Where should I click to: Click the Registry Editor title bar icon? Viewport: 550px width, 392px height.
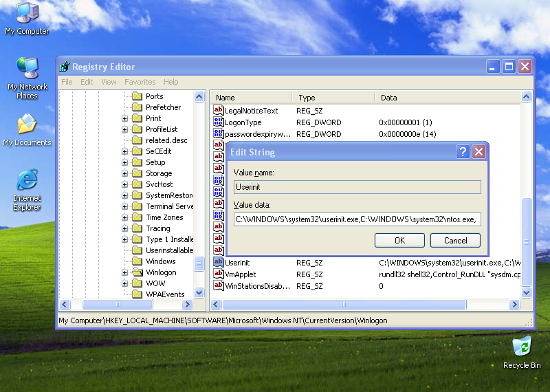[x=64, y=66]
